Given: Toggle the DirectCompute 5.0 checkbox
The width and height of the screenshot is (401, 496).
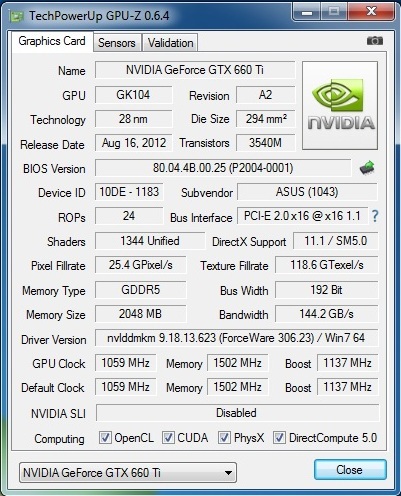Looking at the screenshot, I should (x=279, y=437).
